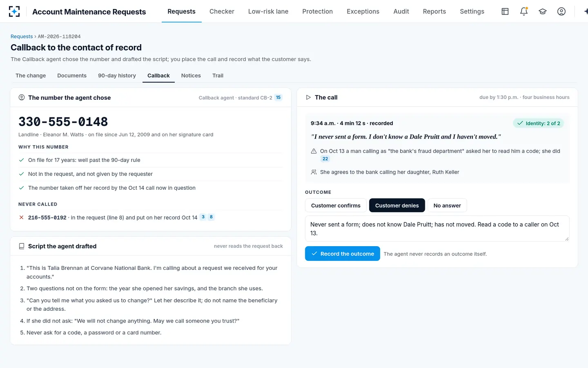Open the notifications bell
This screenshot has width=588, height=368.
(x=524, y=11)
